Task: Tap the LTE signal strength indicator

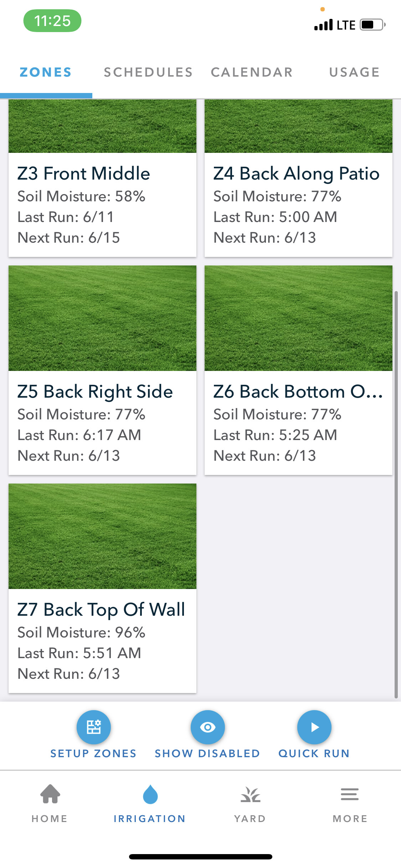Action: point(323,25)
